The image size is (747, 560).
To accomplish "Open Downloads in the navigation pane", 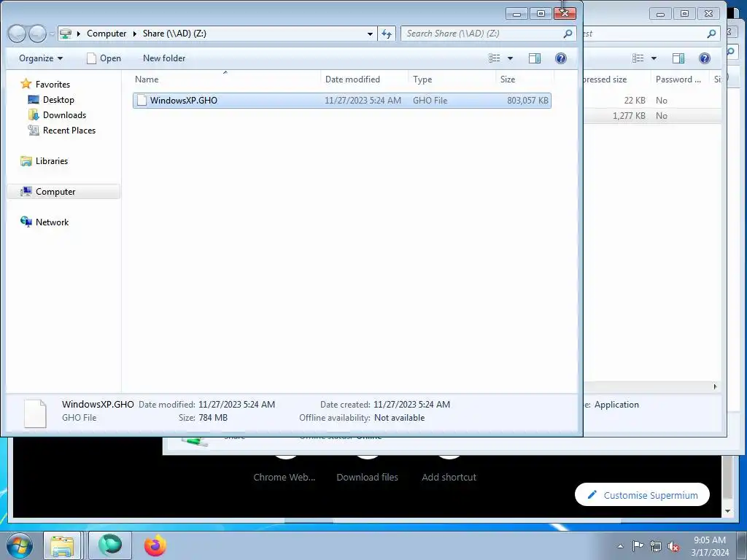I will (57, 114).
